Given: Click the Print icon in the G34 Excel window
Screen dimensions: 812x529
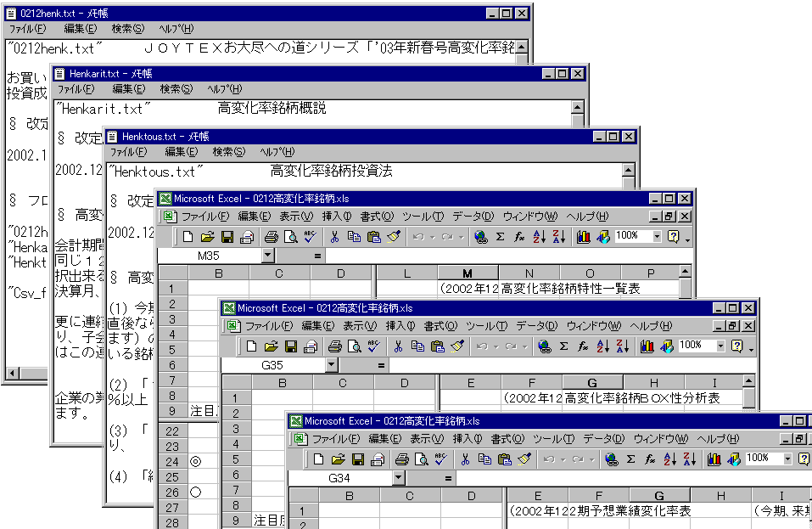Looking at the screenshot, I should pyautogui.click(x=402, y=459).
